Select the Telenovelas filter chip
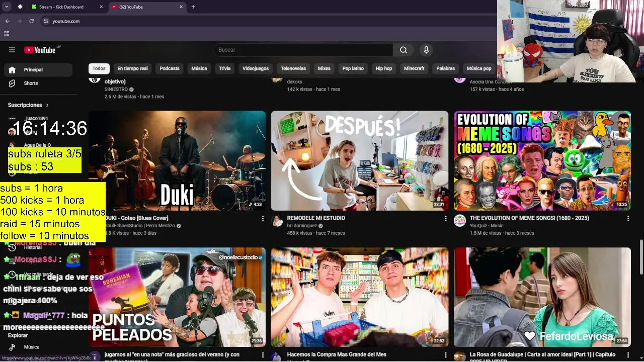This screenshot has height=362, width=644. tap(293, 68)
